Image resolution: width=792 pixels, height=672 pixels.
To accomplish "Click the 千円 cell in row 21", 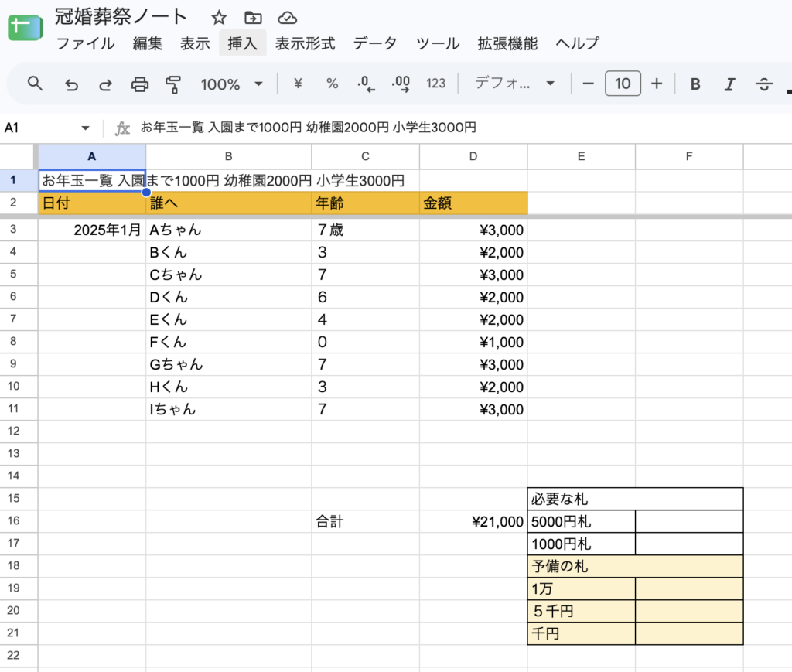I will [582, 633].
